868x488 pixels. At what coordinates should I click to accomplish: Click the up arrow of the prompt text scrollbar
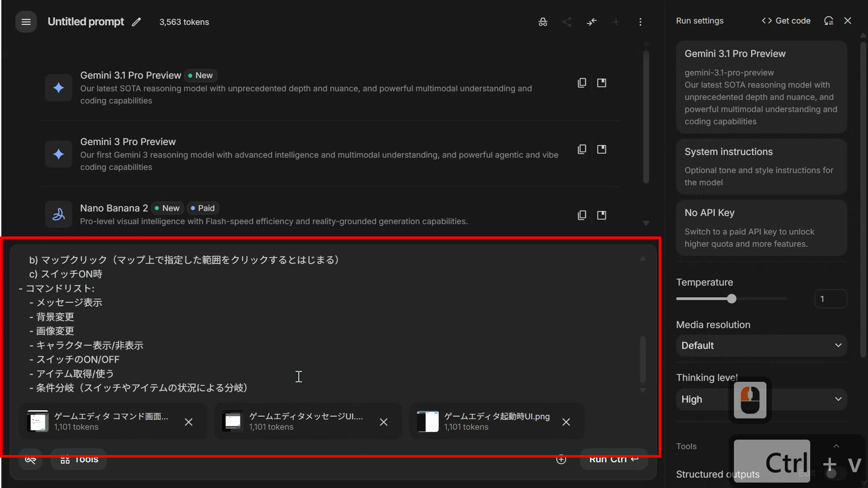pos(643,259)
